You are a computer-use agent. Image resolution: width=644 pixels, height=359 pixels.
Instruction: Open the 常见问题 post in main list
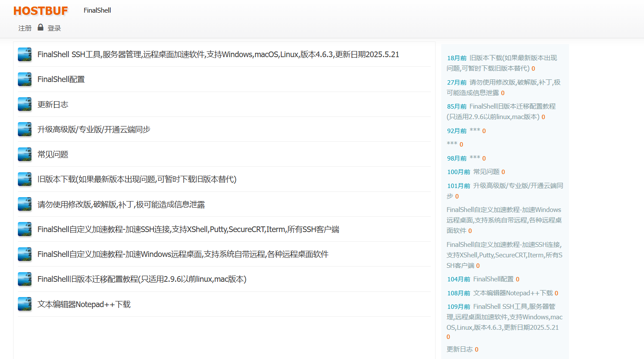tap(53, 154)
